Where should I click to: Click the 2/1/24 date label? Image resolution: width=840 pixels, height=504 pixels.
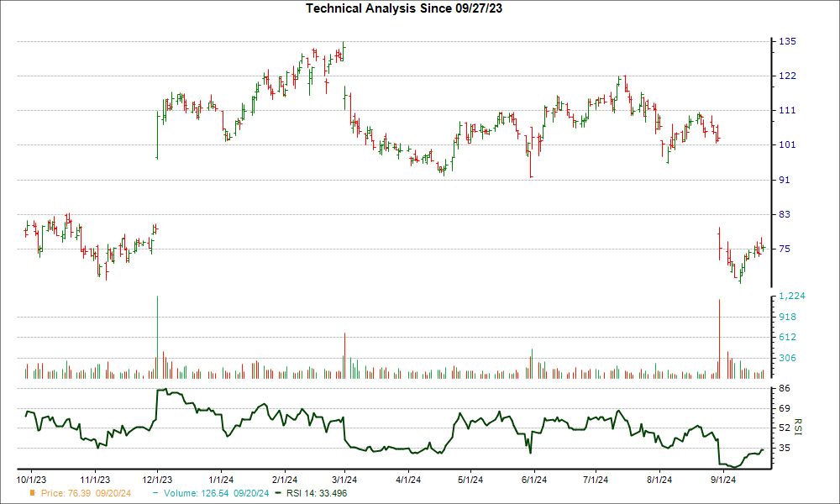[x=285, y=480]
